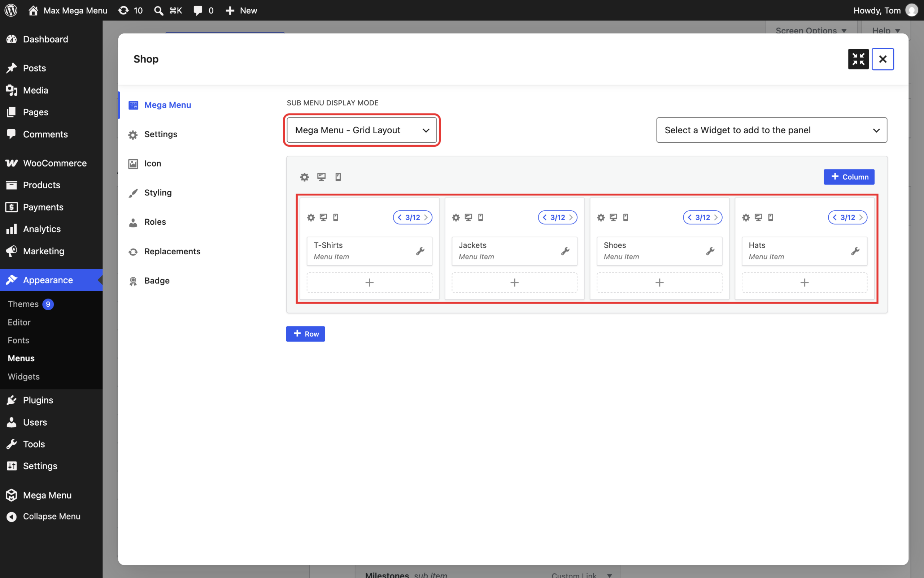This screenshot has width=924, height=578.
Task: Open Themes submenu under Appearance
Action: tap(23, 304)
